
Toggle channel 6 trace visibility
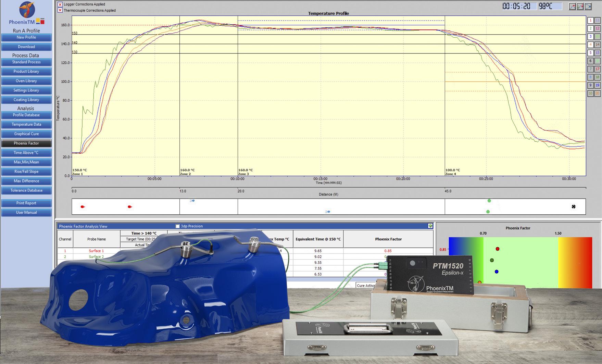pos(590,61)
